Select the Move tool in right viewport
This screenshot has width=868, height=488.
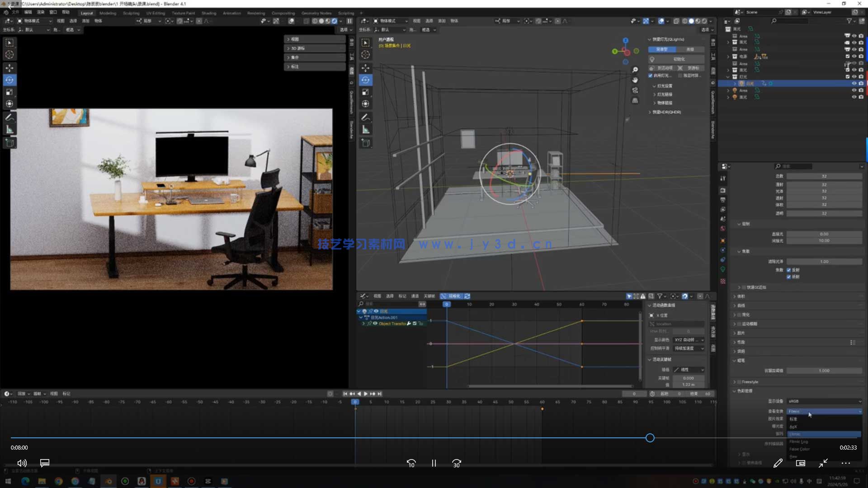tap(365, 68)
